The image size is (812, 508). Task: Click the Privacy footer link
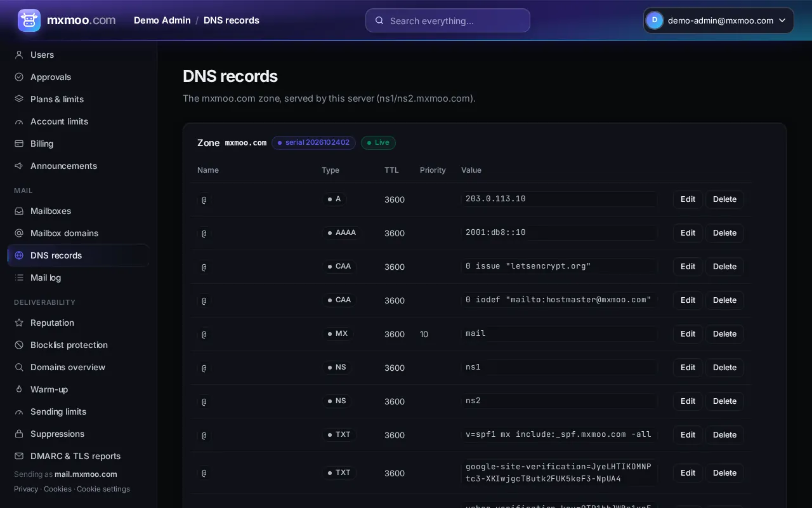[x=26, y=489]
